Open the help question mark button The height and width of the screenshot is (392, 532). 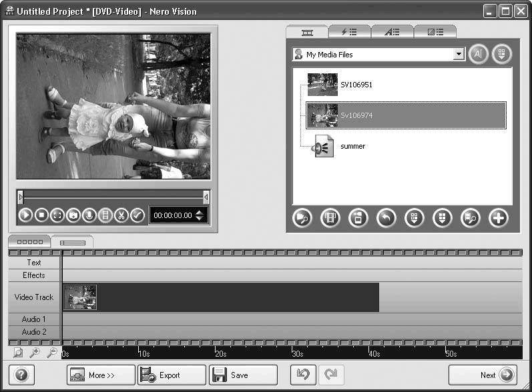[x=21, y=375]
